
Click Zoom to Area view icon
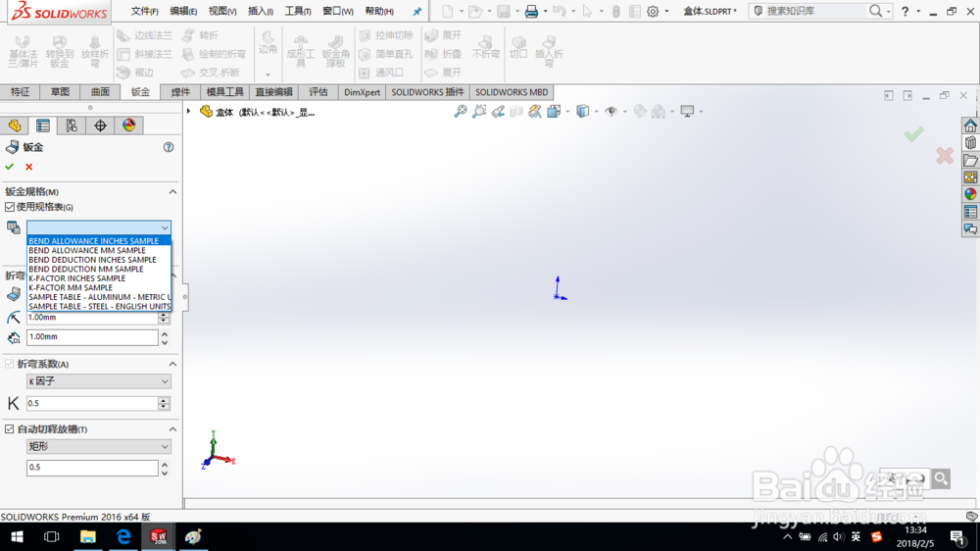pyautogui.click(x=479, y=112)
